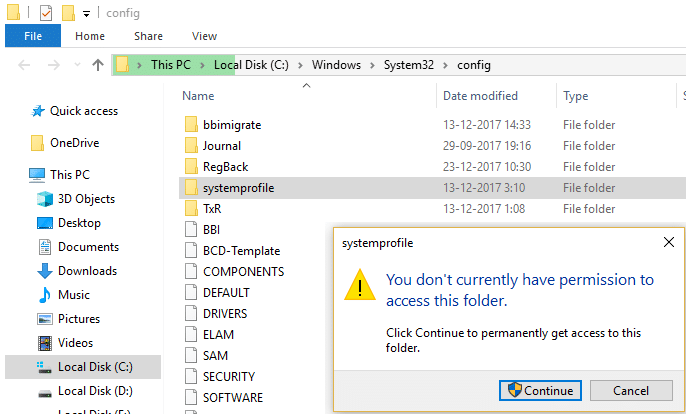Viewport: 686px width, 414px height.
Task: Open the Quick Access Toolbar dropdown arrow
Action: pos(87,13)
